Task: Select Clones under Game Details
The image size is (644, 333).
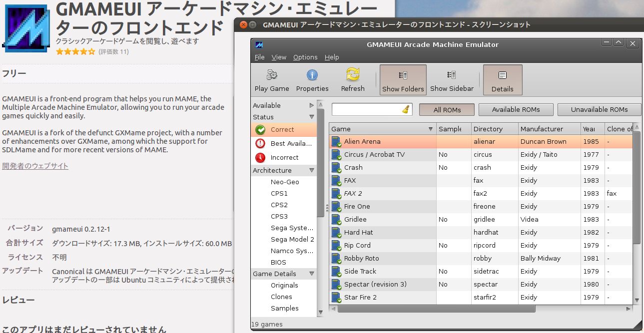Action: pos(281,297)
